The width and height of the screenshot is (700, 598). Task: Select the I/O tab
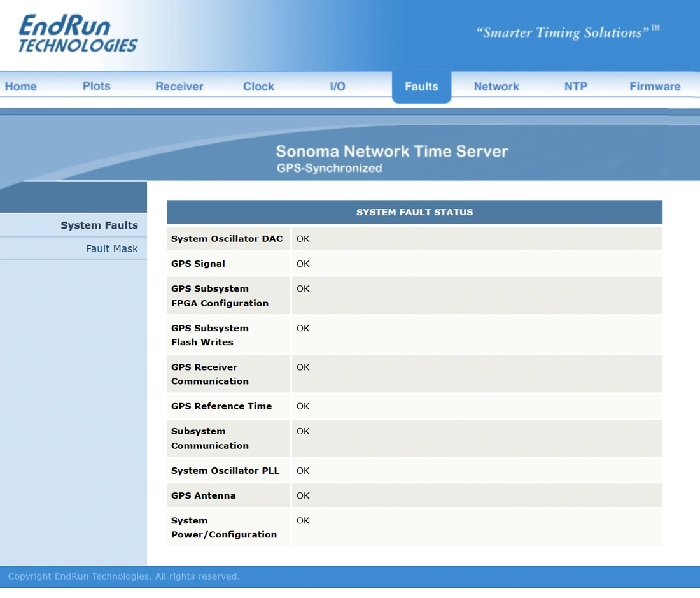pyautogui.click(x=337, y=86)
